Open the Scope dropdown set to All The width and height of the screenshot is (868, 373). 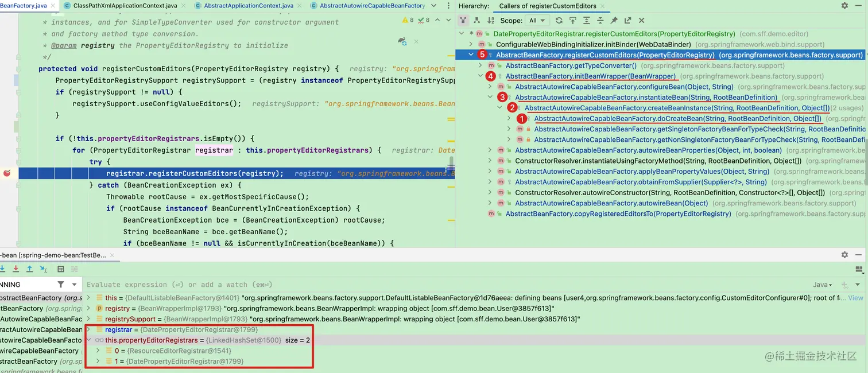pyautogui.click(x=538, y=21)
